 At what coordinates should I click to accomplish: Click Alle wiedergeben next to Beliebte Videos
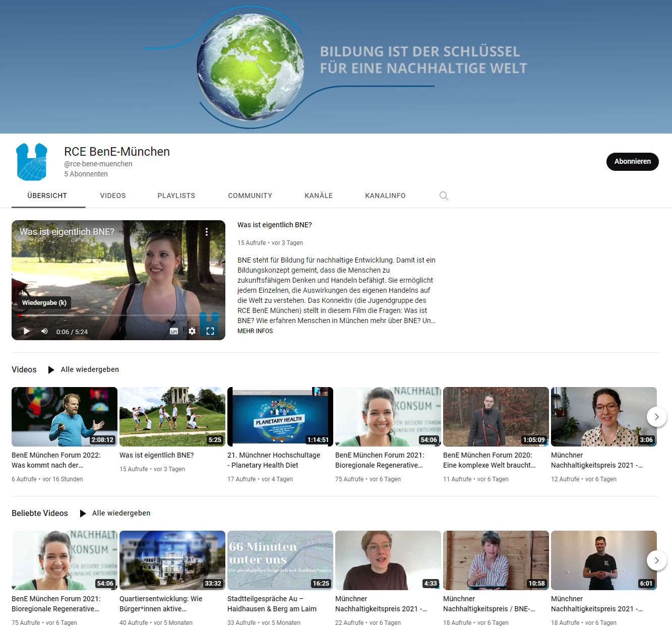click(121, 513)
